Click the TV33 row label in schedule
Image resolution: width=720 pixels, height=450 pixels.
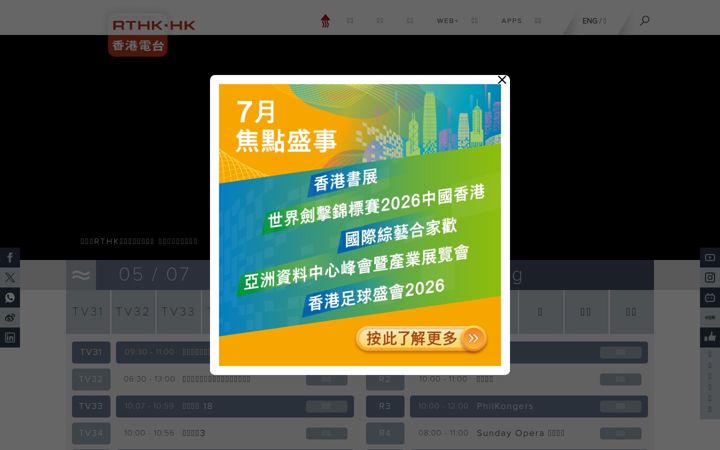pos(91,406)
